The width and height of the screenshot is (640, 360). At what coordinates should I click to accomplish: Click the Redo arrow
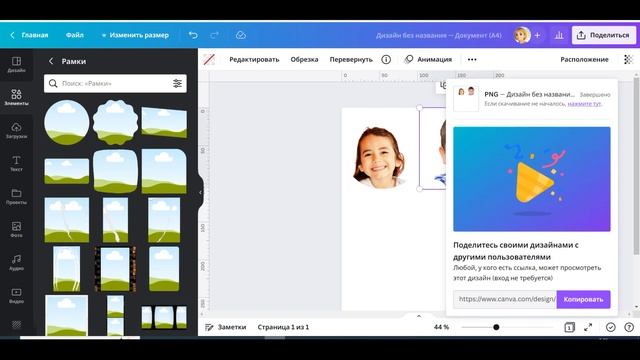click(214, 36)
